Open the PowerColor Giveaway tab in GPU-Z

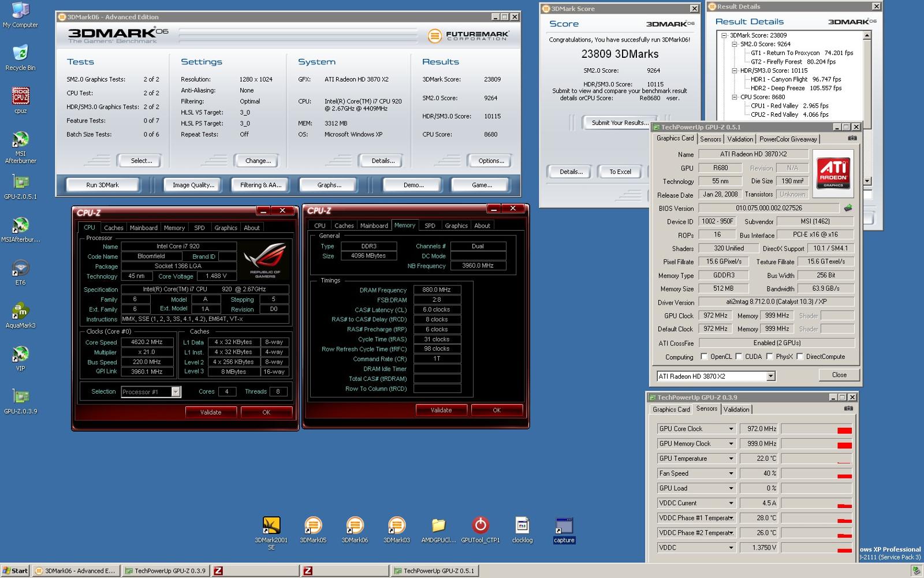click(x=788, y=139)
